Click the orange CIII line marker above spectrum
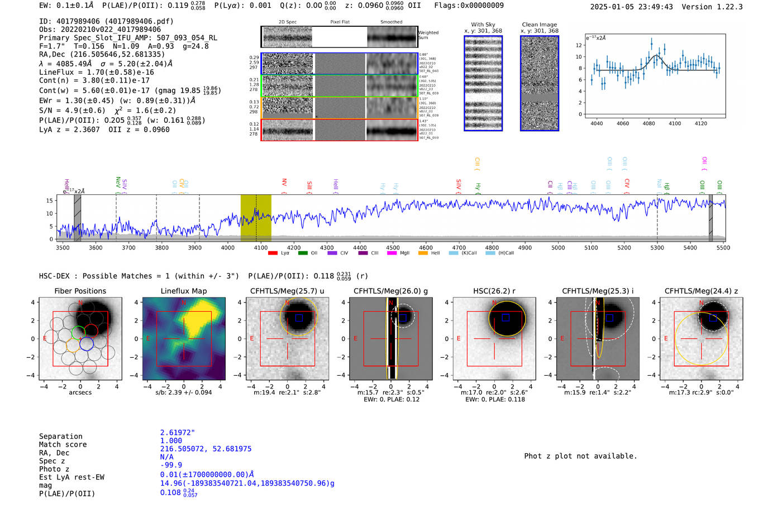This screenshot has height=532, width=782. 477,164
